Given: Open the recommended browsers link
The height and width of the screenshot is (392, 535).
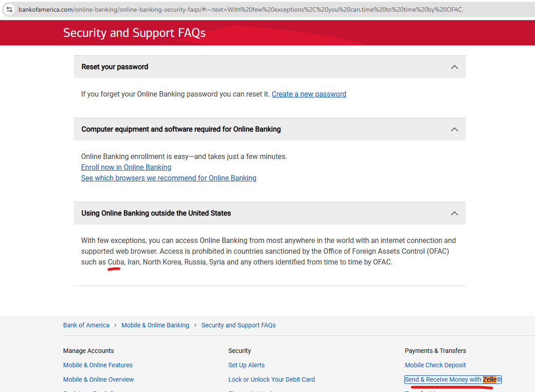Looking at the screenshot, I should tap(168, 178).
